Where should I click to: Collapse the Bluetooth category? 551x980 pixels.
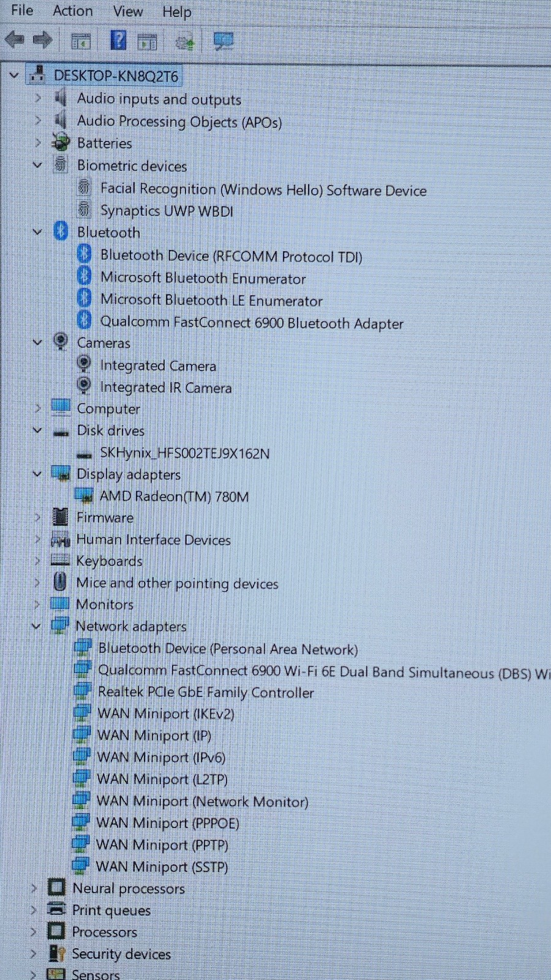point(37,232)
